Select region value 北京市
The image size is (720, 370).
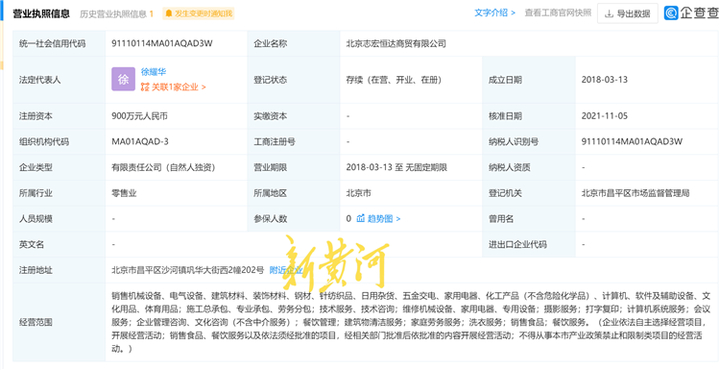point(359,193)
